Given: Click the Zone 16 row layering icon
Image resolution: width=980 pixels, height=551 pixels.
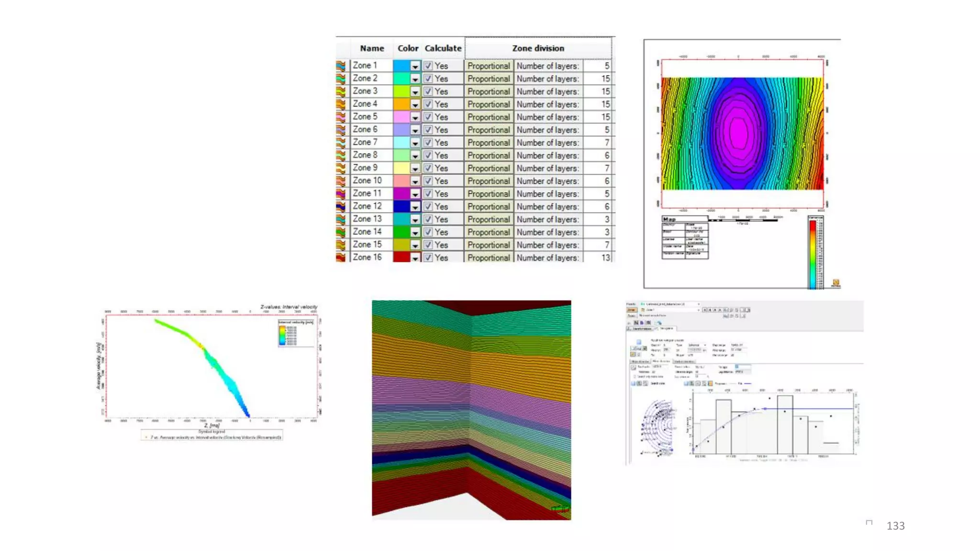Looking at the screenshot, I should pyautogui.click(x=341, y=257).
